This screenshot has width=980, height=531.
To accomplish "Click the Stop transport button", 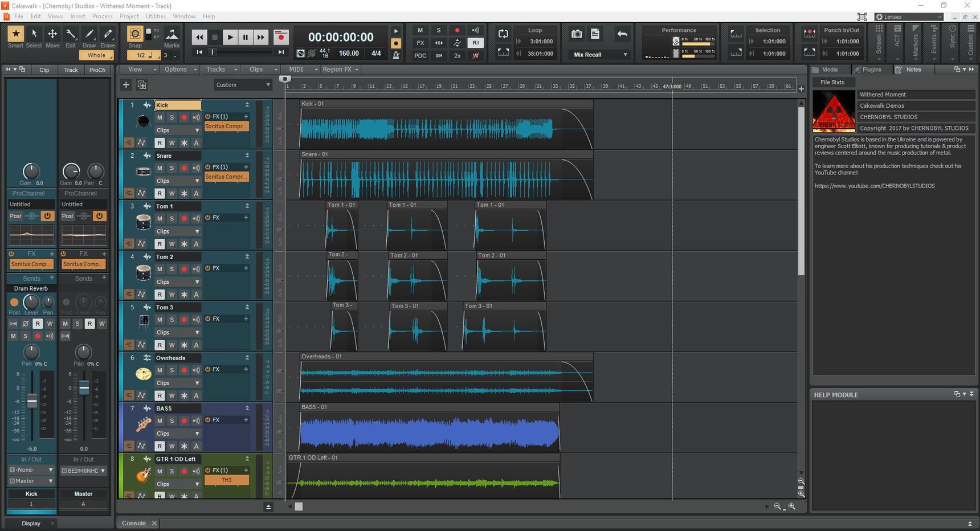I will pos(214,37).
